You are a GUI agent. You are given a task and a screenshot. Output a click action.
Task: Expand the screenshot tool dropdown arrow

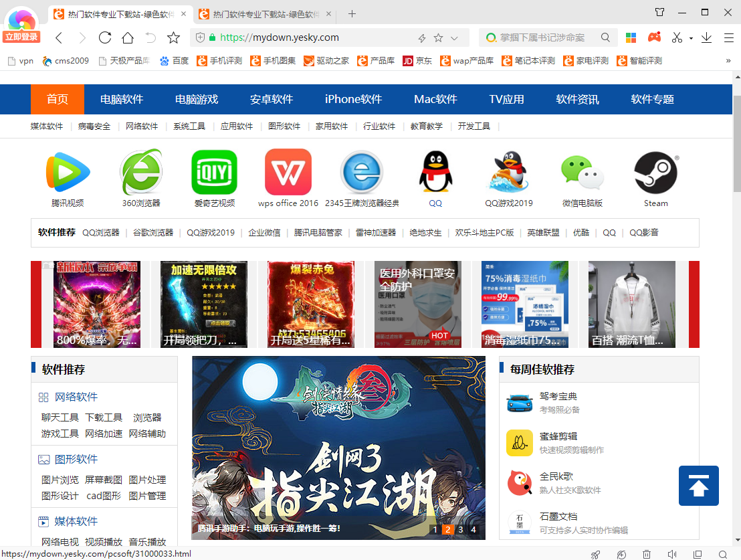point(691,38)
